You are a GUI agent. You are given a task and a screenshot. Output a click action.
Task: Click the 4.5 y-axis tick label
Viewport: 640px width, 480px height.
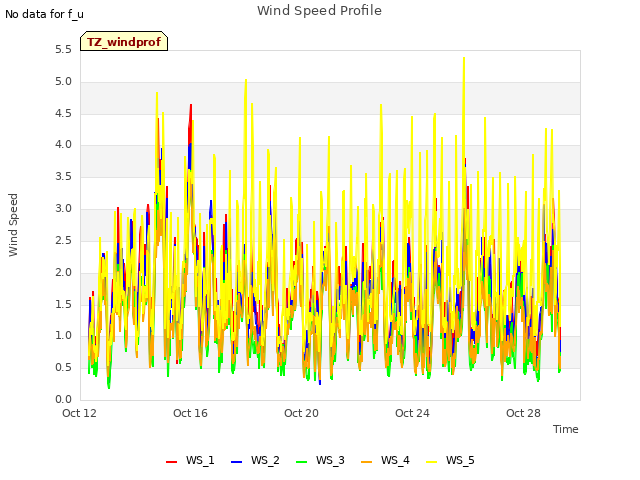[x=63, y=113]
